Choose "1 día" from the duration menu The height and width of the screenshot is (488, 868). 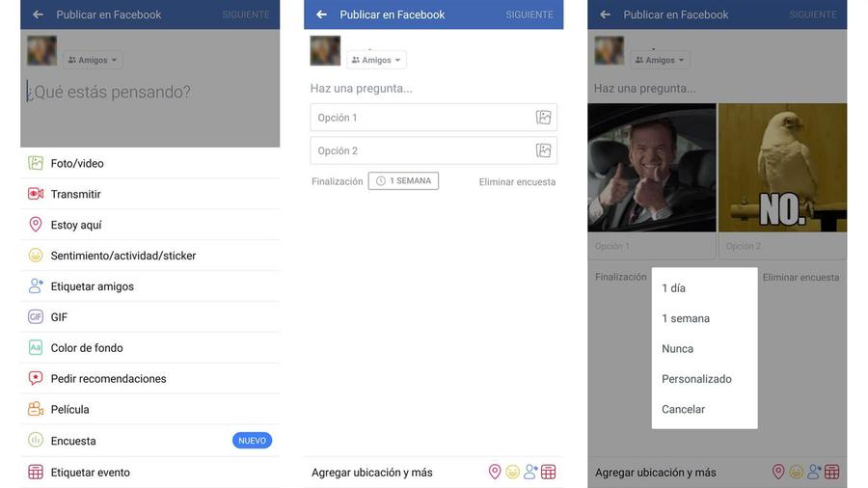pyautogui.click(x=674, y=288)
